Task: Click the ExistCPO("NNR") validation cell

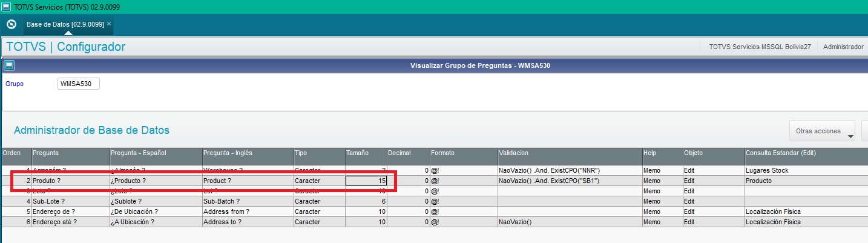Action: (x=570, y=170)
